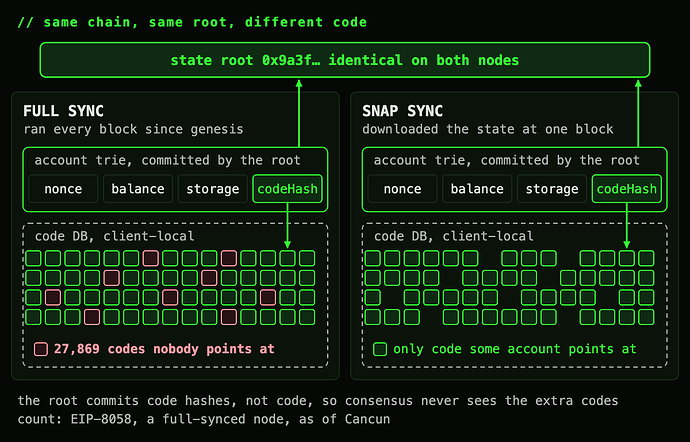Click the state root 0x9a3f banner
Image resolution: width=690 pixels, height=442 pixels.
[345, 60]
